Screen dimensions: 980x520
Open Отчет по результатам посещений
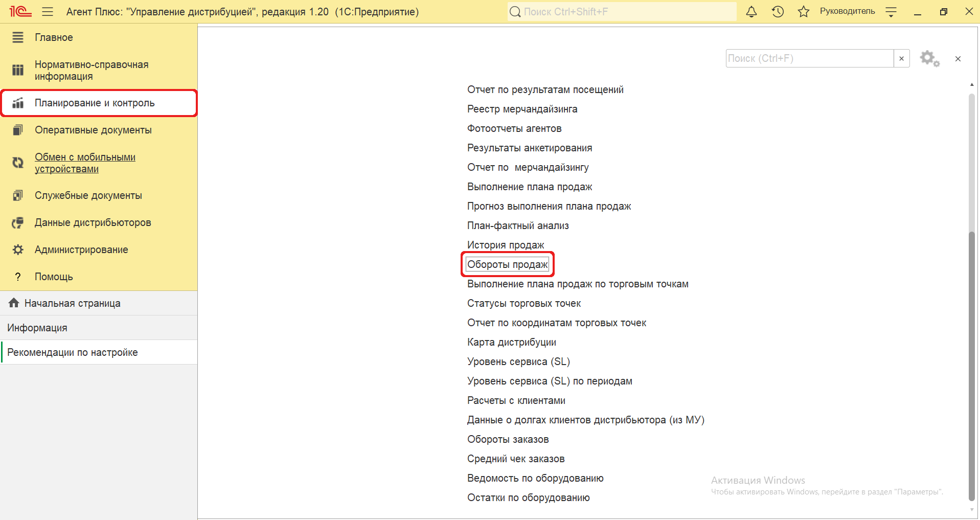pyautogui.click(x=545, y=89)
